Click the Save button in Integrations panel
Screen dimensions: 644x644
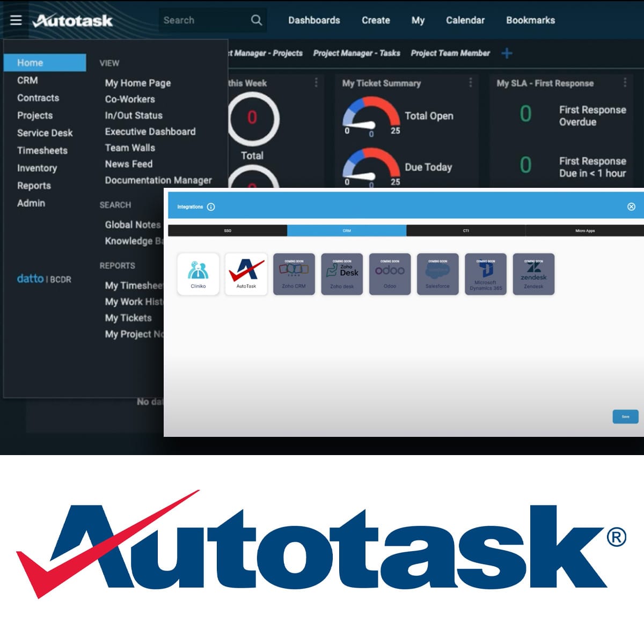(625, 416)
